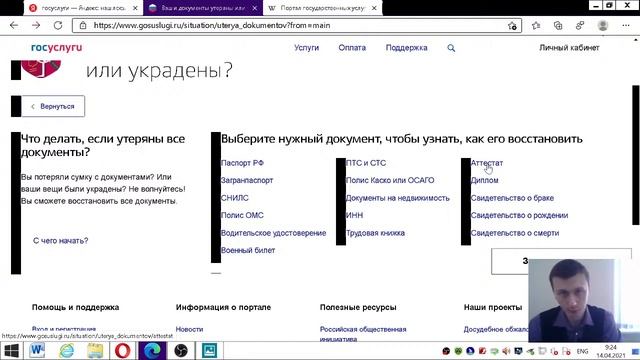Go forward with the browser arrow
This screenshot has width=640, height=360.
pyautogui.click(x=36, y=25)
